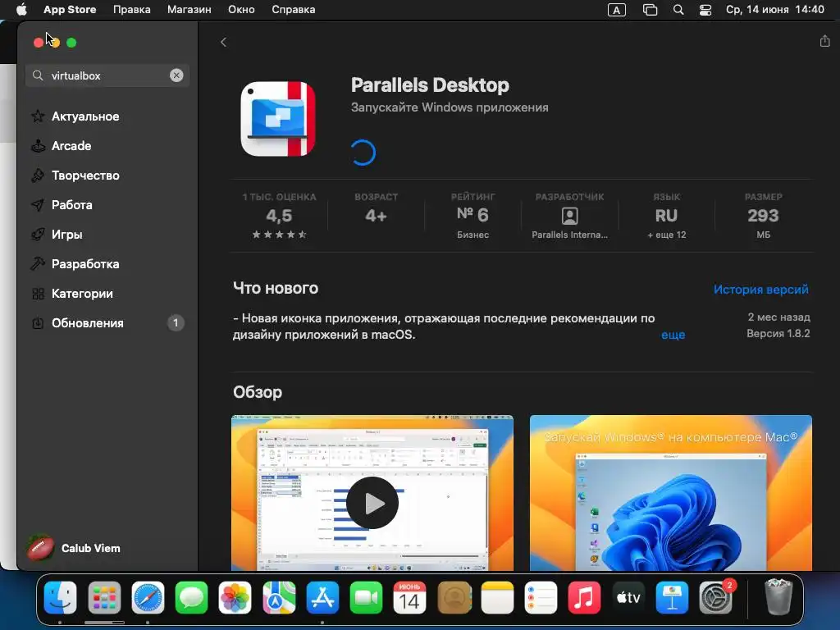The height and width of the screenshot is (630, 840).
Task: Click the download progress spinner
Action: pos(363,153)
